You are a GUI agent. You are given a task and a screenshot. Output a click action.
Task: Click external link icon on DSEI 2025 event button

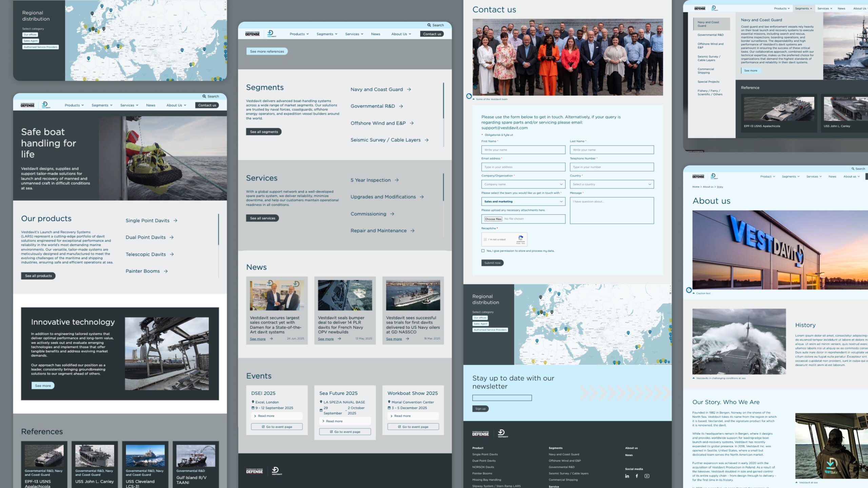pyautogui.click(x=263, y=427)
